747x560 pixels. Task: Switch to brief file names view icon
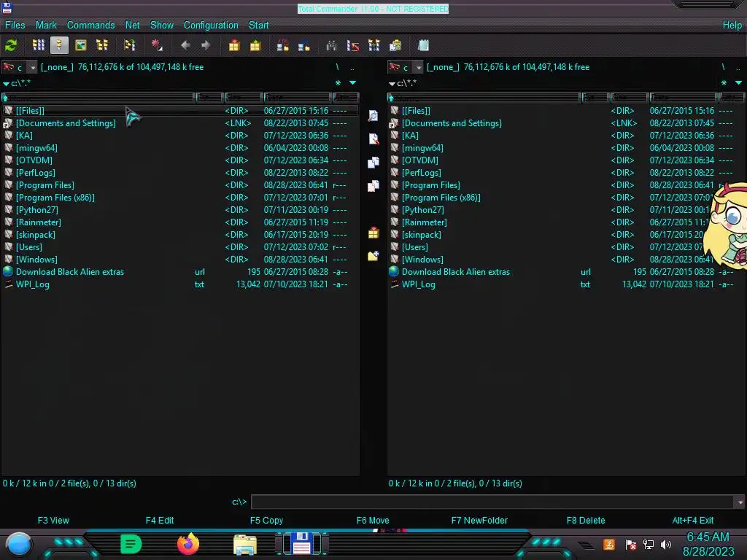click(x=38, y=46)
